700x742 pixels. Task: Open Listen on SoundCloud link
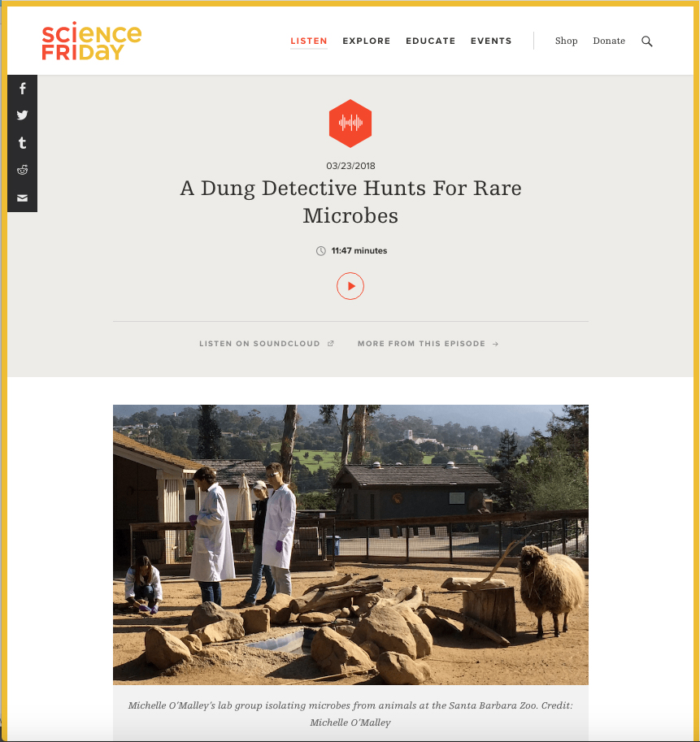[267, 344]
